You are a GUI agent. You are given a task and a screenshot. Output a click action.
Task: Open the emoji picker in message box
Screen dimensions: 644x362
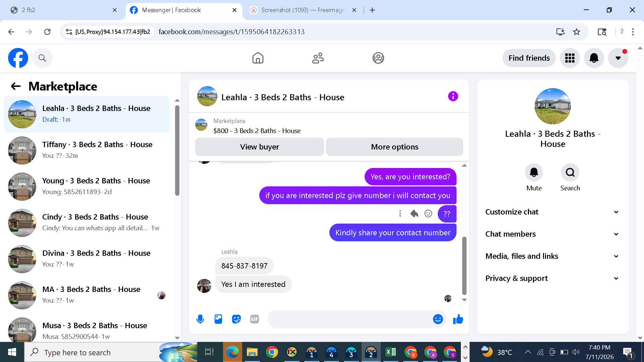tap(438, 319)
